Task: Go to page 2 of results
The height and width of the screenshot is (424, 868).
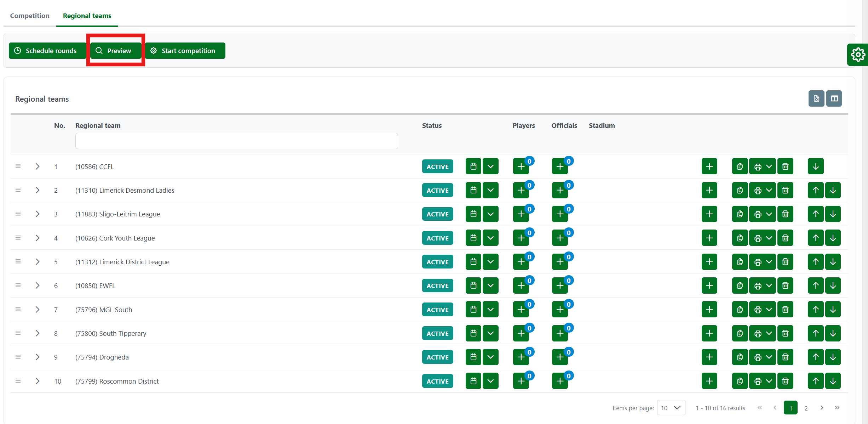Action: 806,408
